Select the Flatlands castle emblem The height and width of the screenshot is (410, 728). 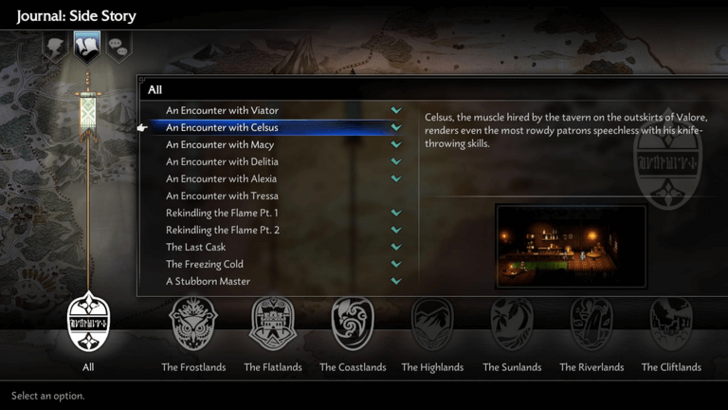[x=273, y=324]
